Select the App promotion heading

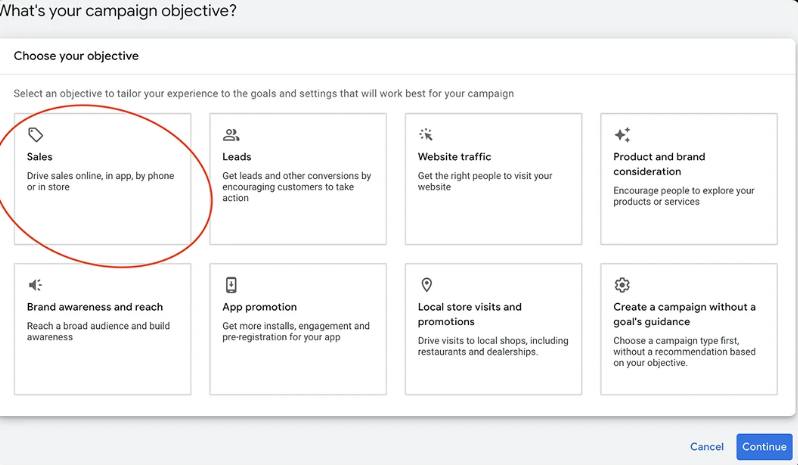pyautogui.click(x=260, y=307)
